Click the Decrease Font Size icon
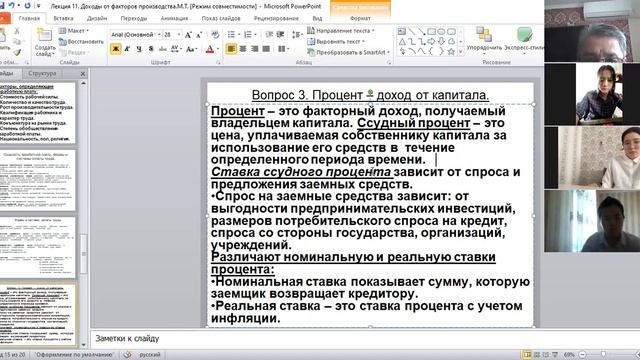Image resolution: width=640 pixels, height=360 pixels. pos(199,35)
